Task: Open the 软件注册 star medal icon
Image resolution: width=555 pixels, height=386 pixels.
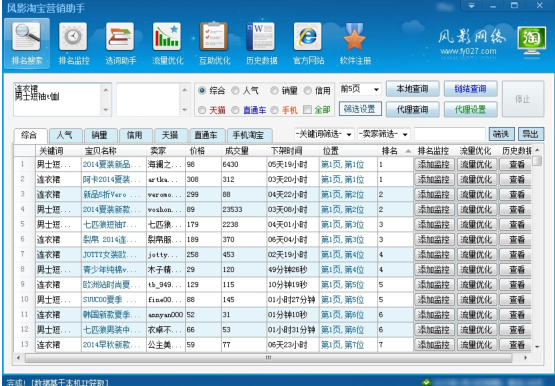Action: [x=355, y=37]
